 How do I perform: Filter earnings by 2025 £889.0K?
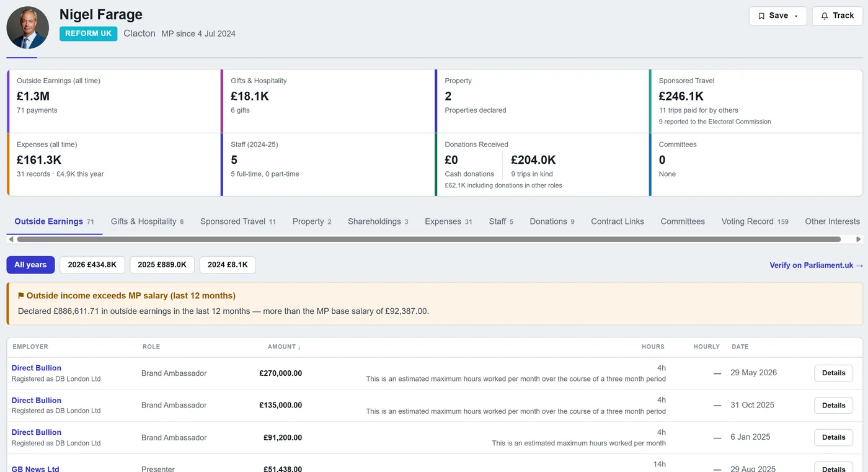coord(162,265)
